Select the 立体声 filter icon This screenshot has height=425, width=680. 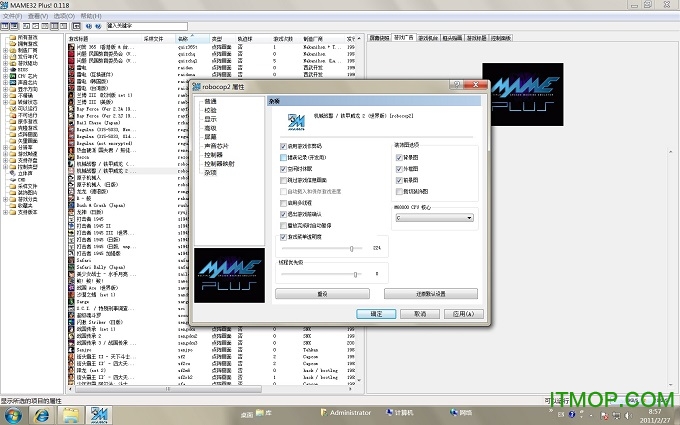click(x=13, y=173)
